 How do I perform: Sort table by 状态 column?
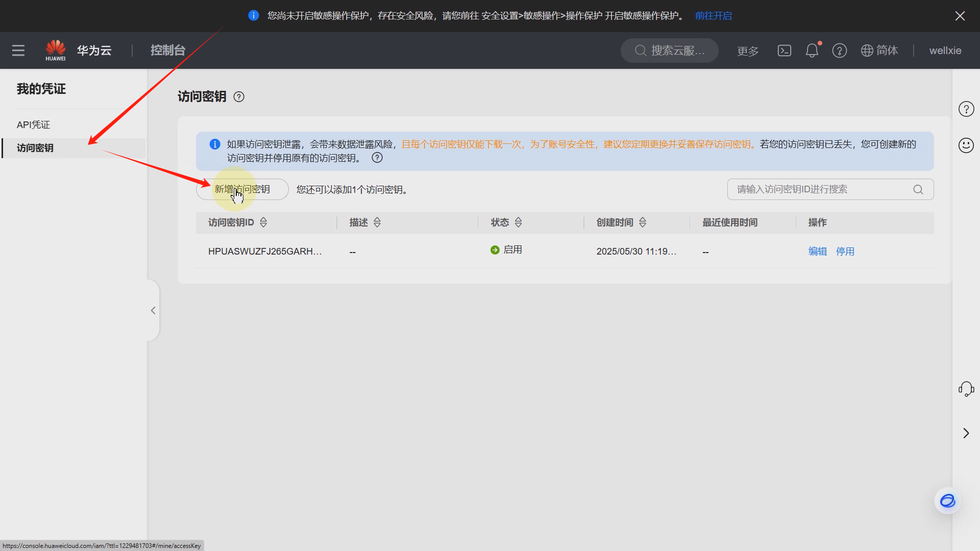(x=518, y=222)
